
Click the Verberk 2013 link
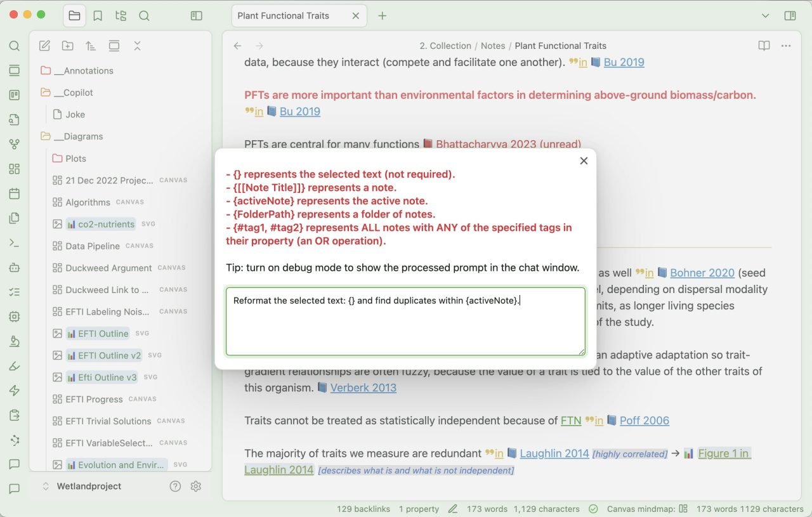(363, 388)
